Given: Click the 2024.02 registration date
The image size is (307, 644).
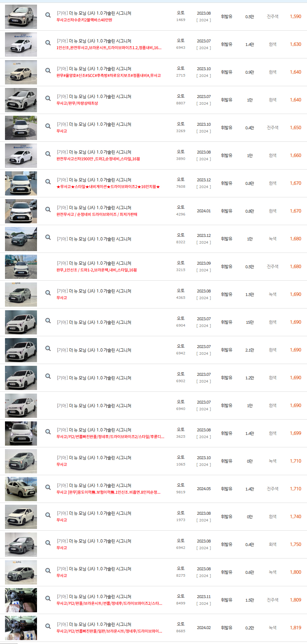Looking at the screenshot, I should point(204,628).
